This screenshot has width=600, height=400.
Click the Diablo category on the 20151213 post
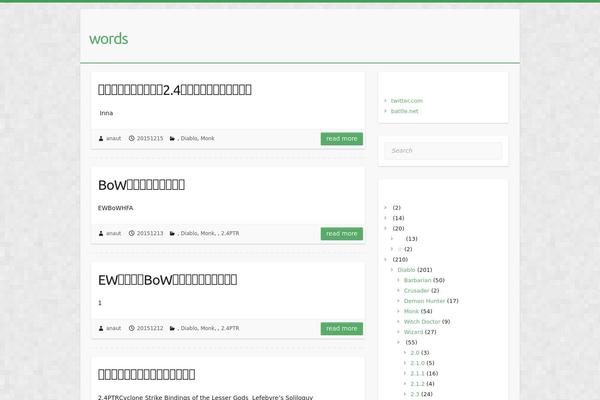tap(189, 233)
